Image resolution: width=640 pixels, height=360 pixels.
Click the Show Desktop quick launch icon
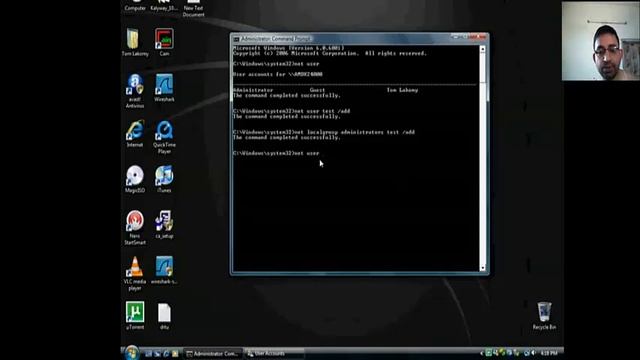point(148,353)
